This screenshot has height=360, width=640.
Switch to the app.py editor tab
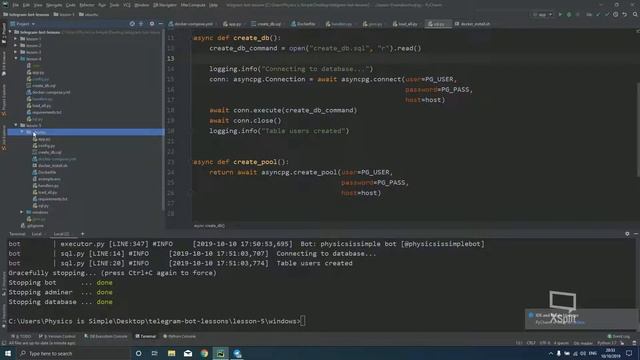(232, 24)
